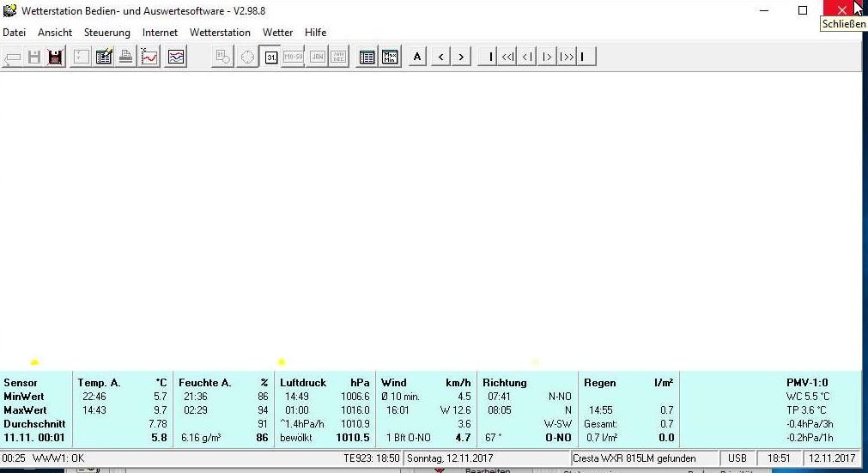Click the yellow marker above Luftdruck column
Viewport: 868px width, 473px height.
pos(282,362)
